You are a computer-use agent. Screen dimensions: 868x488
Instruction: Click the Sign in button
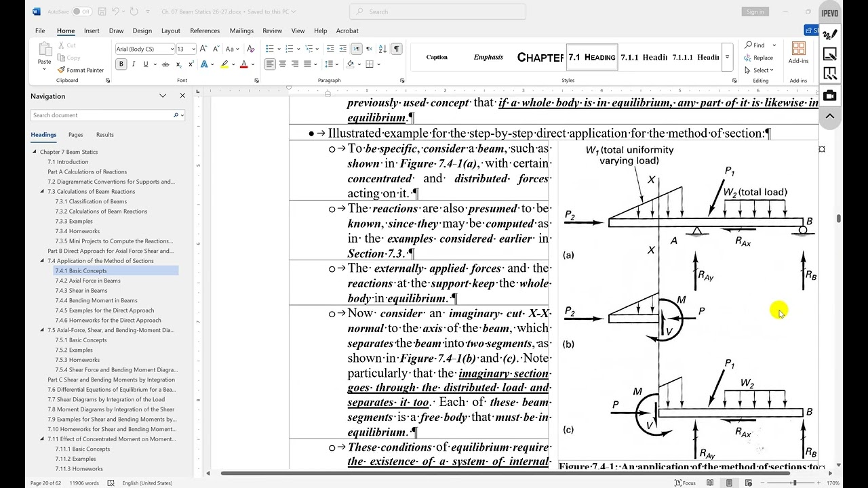(x=755, y=12)
